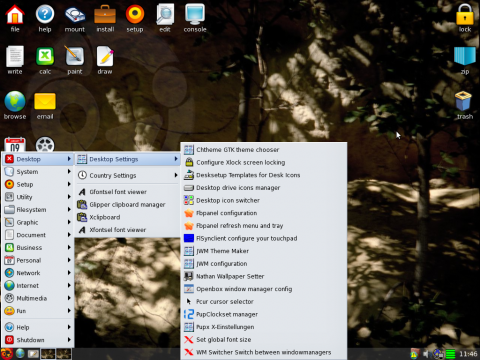
Task: Launch Glipper clipboard manager
Action: click(128, 204)
